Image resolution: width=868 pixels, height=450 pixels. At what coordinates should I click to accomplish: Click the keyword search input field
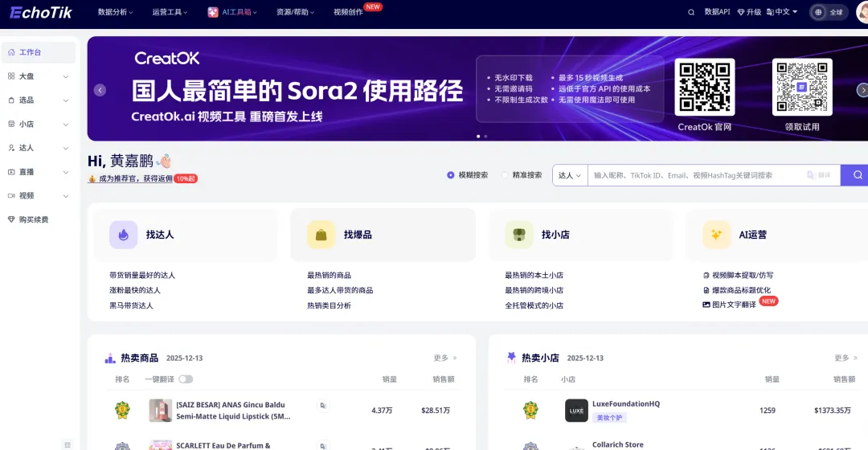(695, 175)
